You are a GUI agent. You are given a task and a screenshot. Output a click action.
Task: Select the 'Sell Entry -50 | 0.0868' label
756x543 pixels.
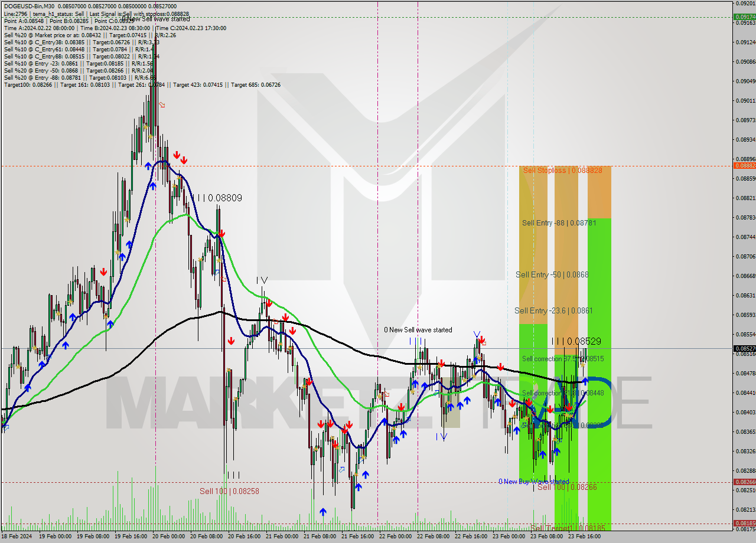[552, 274]
